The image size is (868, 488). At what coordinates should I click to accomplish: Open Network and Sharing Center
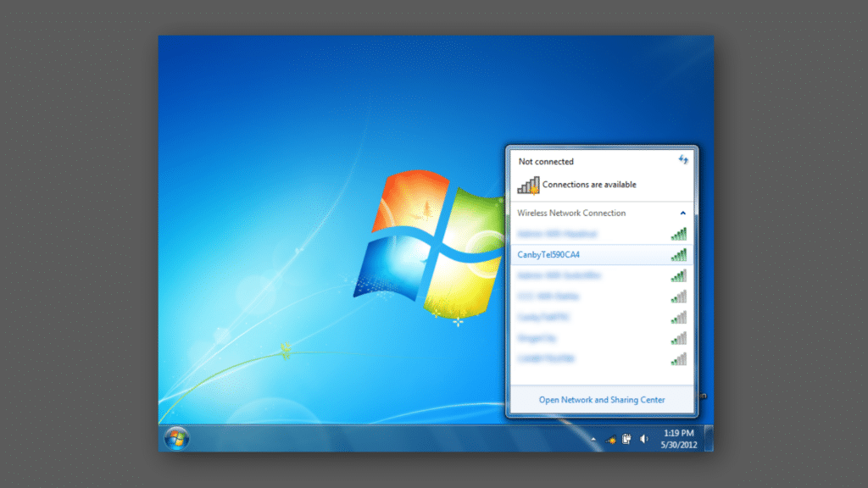[602, 400]
